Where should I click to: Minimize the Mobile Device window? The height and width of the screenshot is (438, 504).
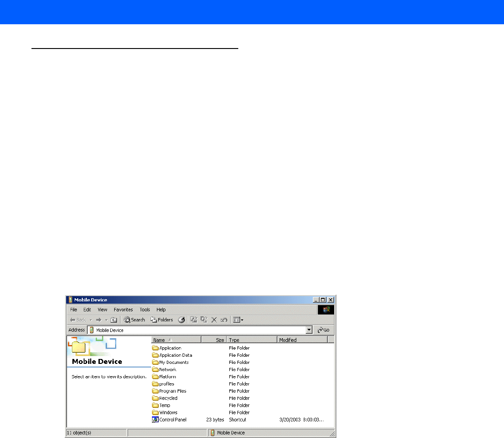click(x=316, y=300)
